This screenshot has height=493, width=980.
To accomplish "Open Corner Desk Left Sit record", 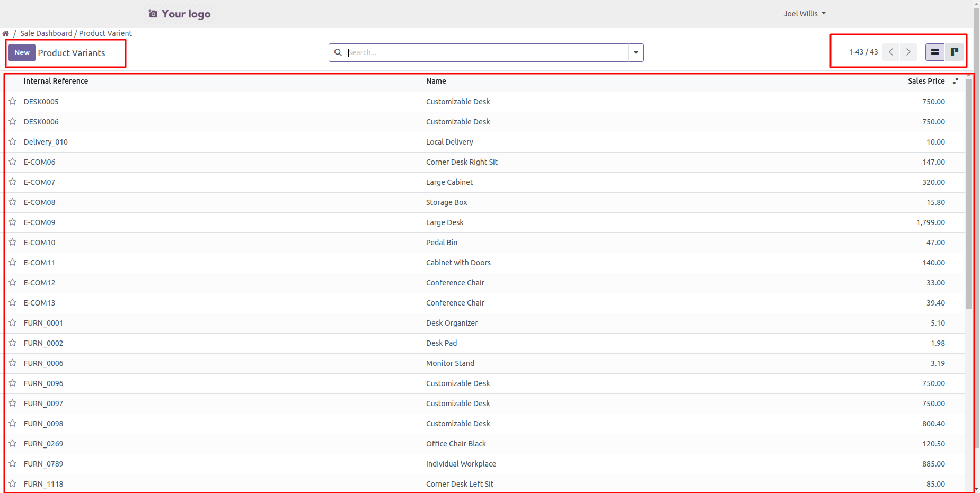I will click(460, 484).
